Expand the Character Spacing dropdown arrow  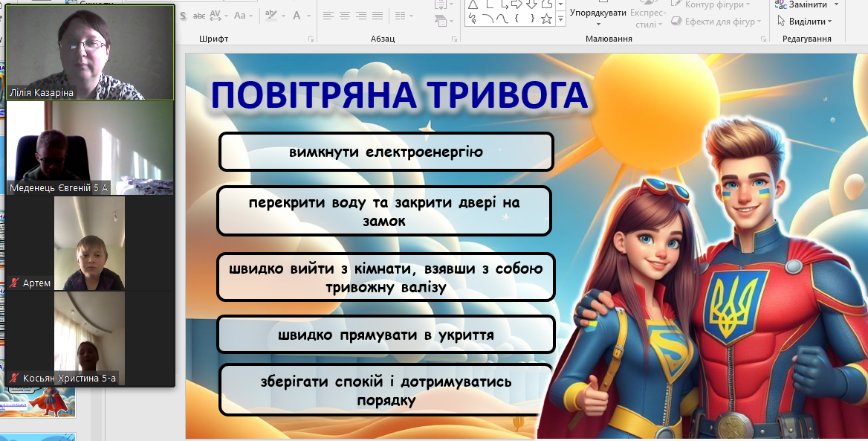225,16
